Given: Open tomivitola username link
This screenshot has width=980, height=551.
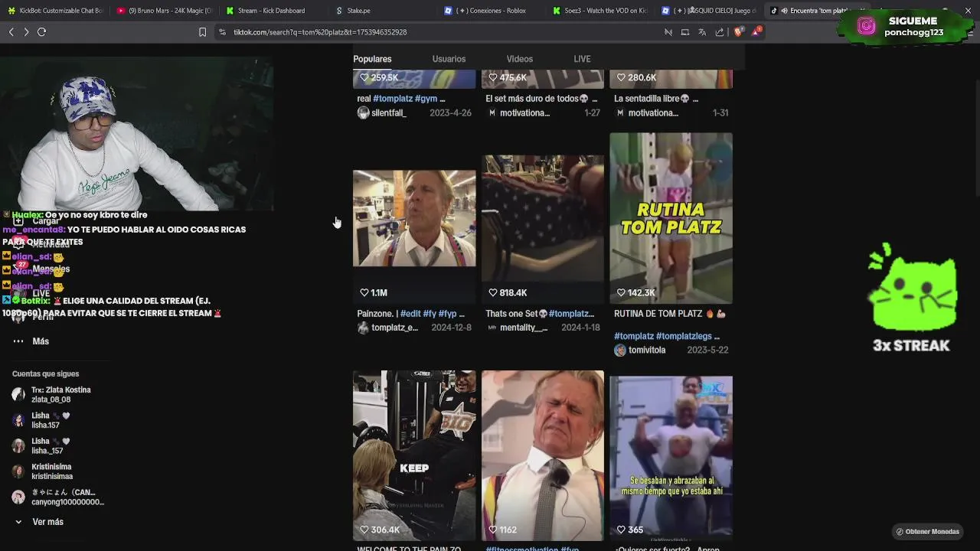Looking at the screenshot, I should click(647, 350).
